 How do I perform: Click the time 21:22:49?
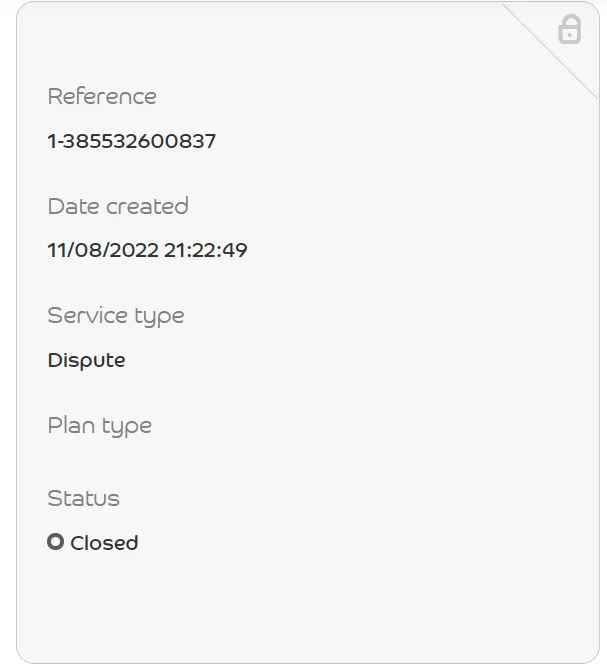pos(206,250)
